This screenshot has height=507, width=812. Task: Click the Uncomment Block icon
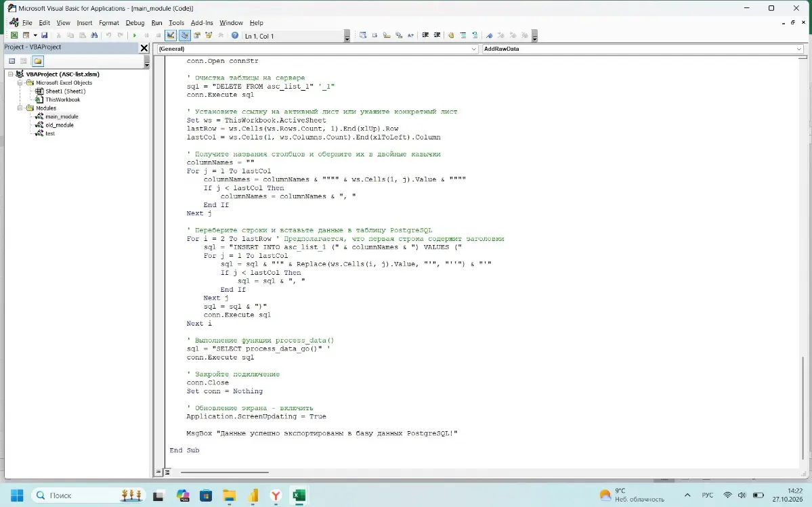pos(475,35)
